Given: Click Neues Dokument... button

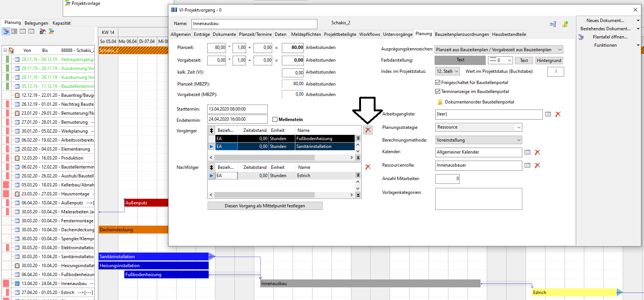Looking at the screenshot, I should coord(605,21).
